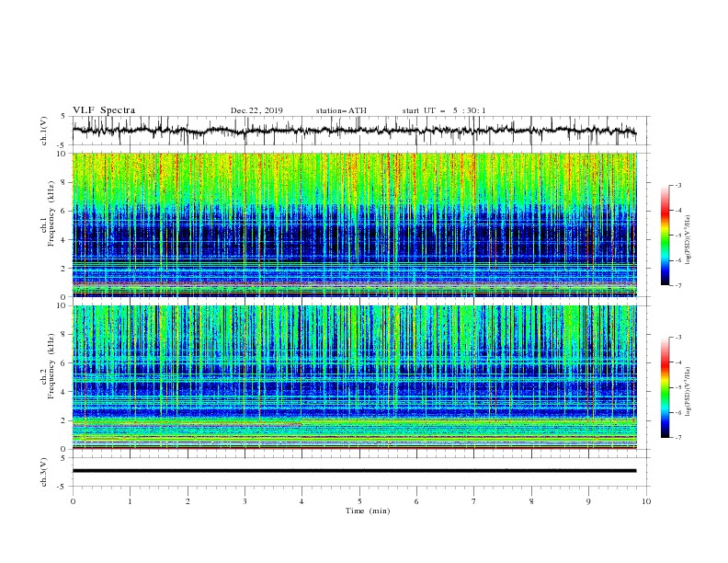Click the 'ch.1(V)' waveform axis label
This screenshot has height=563, width=728.
[x=44, y=131]
